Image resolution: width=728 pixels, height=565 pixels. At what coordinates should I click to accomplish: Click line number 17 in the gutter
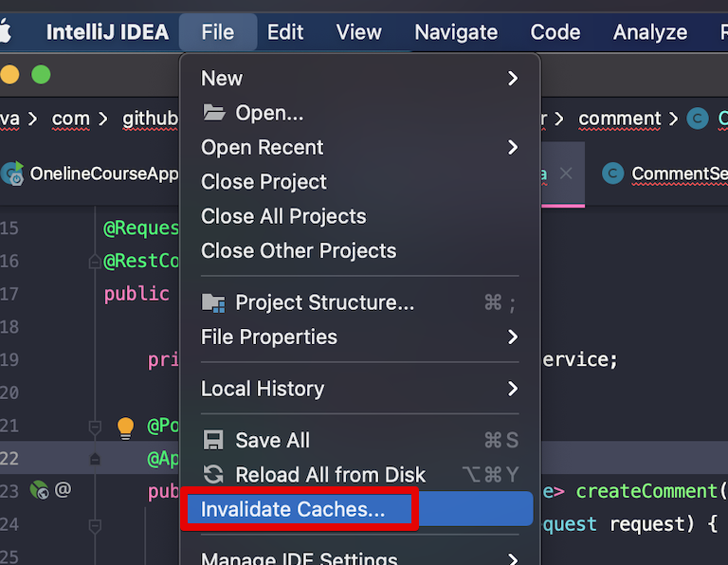[9, 294]
